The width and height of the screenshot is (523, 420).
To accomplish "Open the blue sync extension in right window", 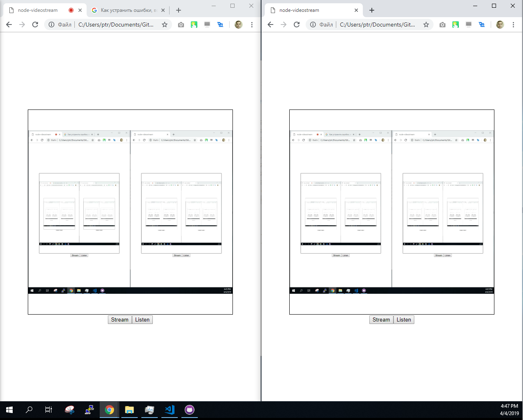I will [482, 25].
